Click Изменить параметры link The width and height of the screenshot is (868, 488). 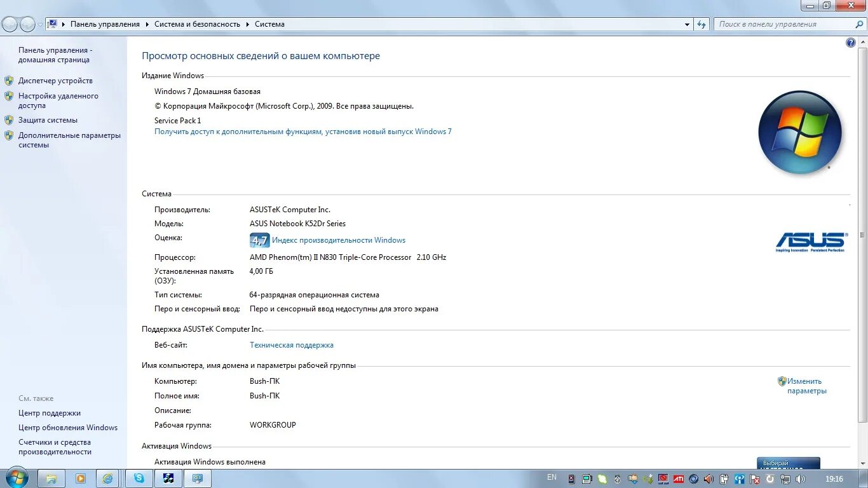[807, 386]
